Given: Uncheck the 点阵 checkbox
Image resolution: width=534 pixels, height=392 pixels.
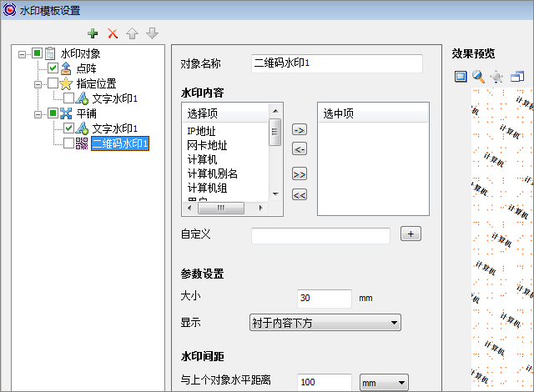Looking at the screenshot, I should click(53, 68).
